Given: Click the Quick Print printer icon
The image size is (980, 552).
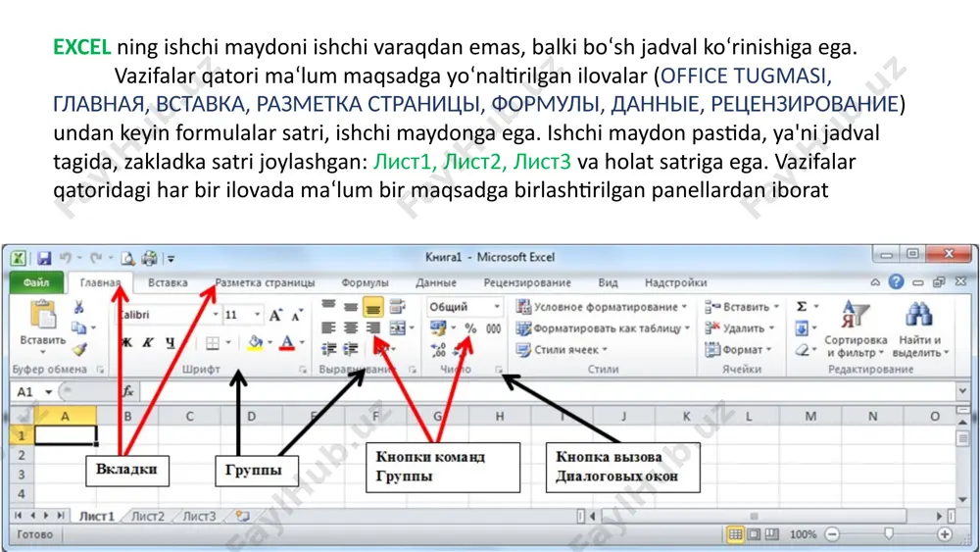Looking at the screenshot, I should pos(149,258).
